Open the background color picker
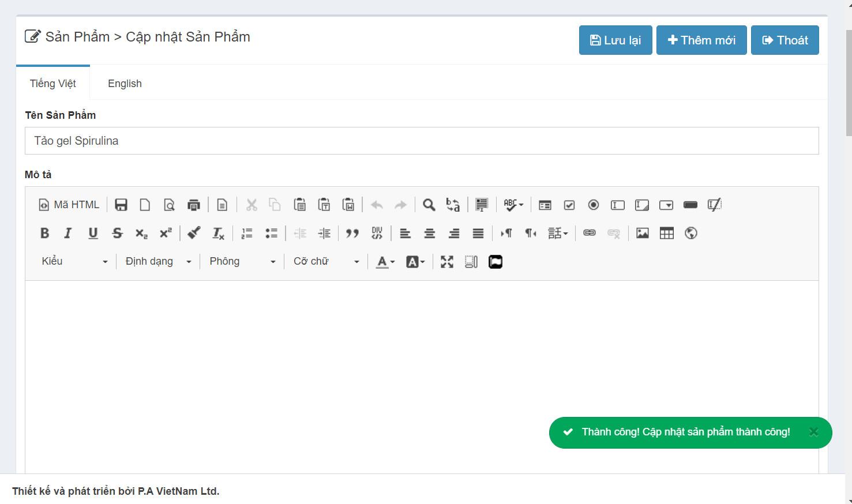The height and width of the screenshot is (504, 852). pos(415,261)
